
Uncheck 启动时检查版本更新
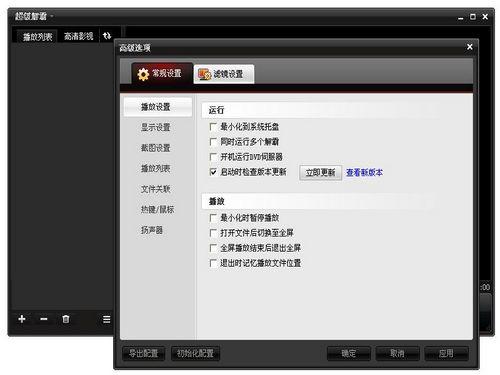pos(213,172)
